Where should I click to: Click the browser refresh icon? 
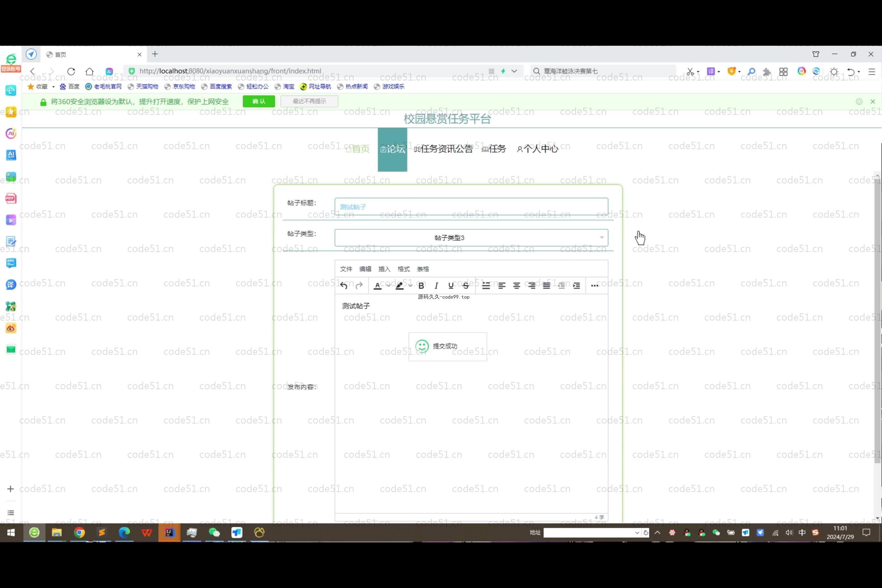(71, 71)
